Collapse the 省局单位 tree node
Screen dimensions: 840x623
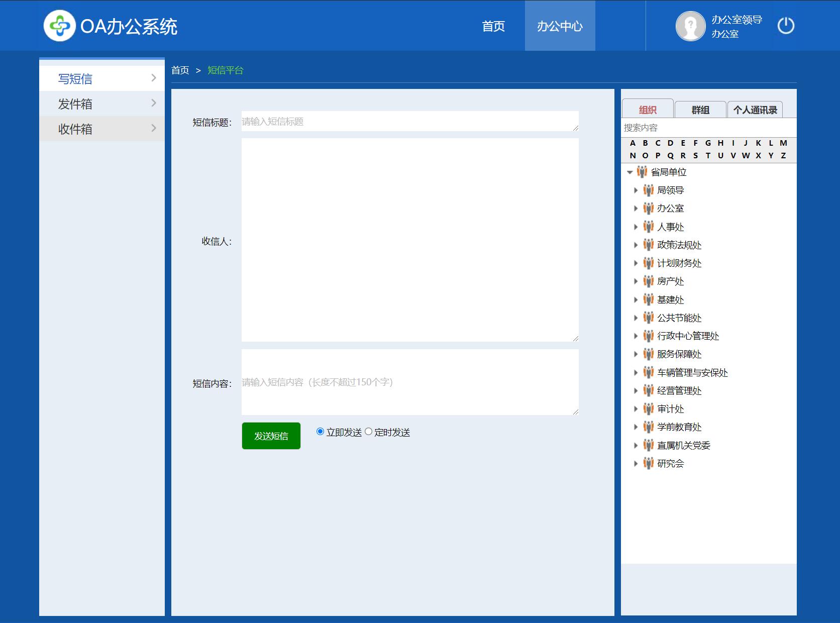click(x=629, y=172)
